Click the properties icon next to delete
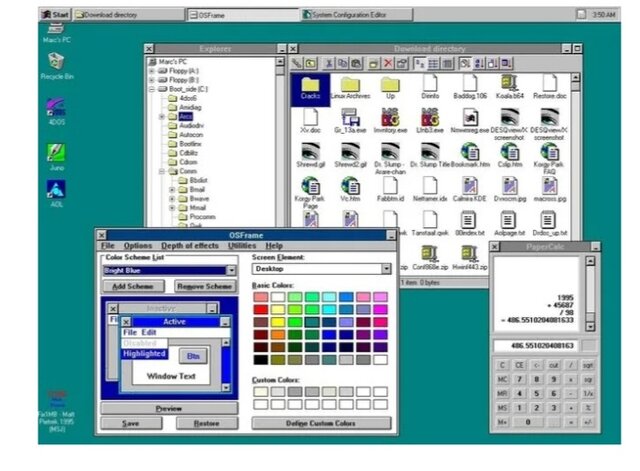The width and height of the screenshot is (640, 471). coord(402,63)
